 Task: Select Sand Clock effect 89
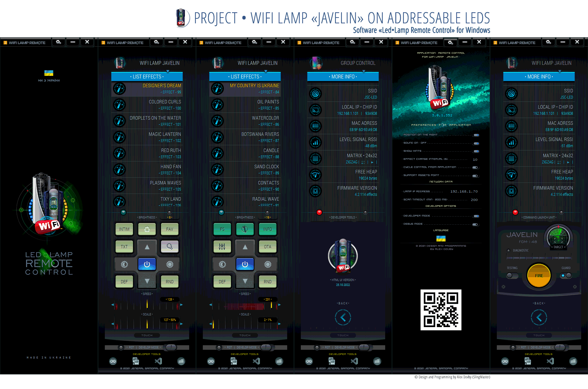coord(245,170)
